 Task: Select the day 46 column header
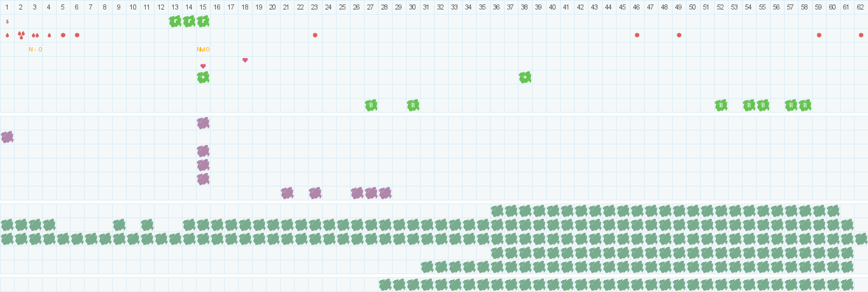click(x=637, y=7)
